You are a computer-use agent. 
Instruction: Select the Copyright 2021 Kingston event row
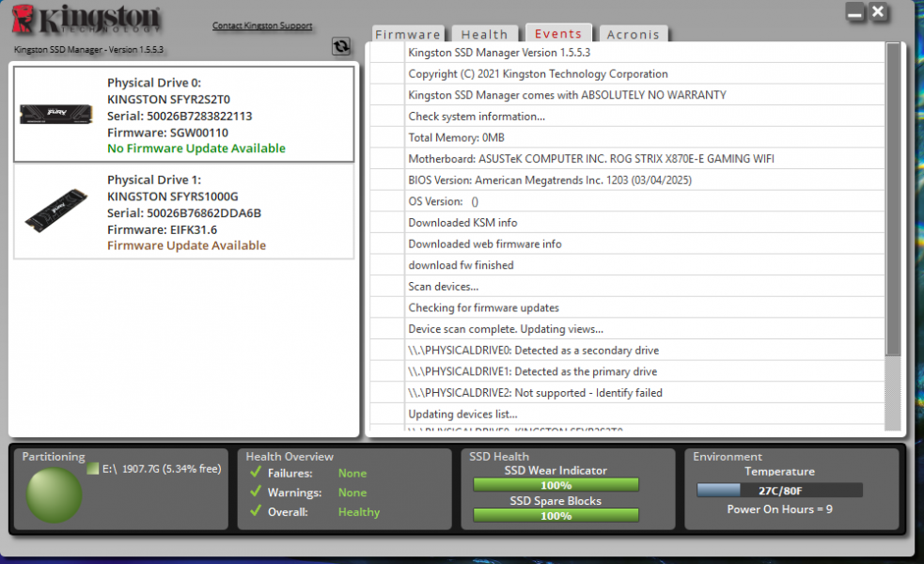click(x=627, y=73)
